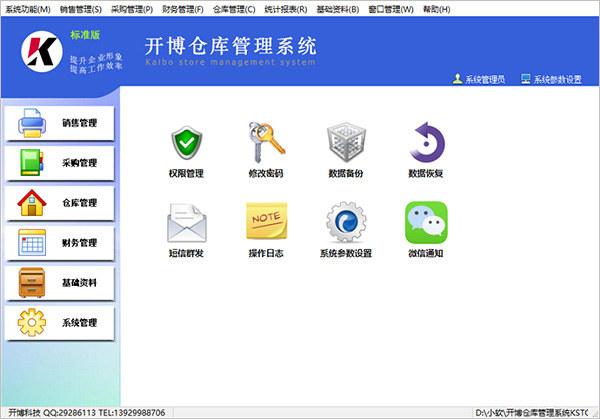
Task: Click the 权限管理 label text
Action: tap(186, 173)
